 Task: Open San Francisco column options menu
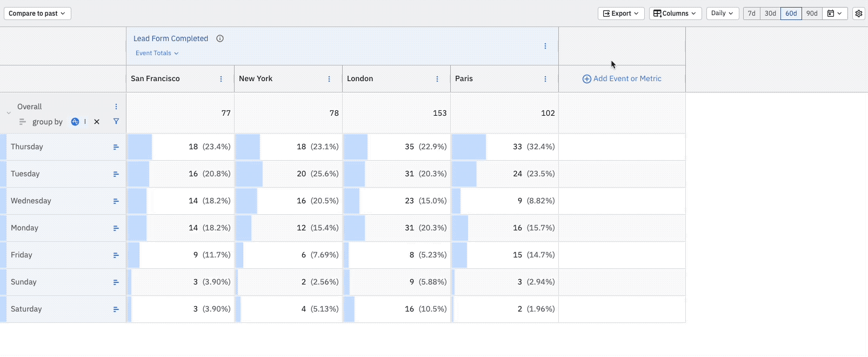pos(221,79)
